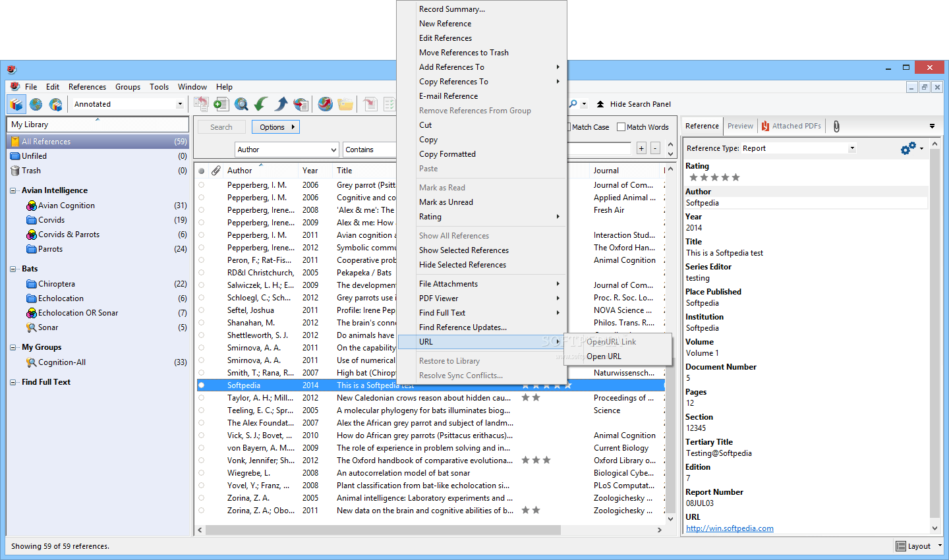Select the Quick Search magnifier icon

tap(241, 103)
